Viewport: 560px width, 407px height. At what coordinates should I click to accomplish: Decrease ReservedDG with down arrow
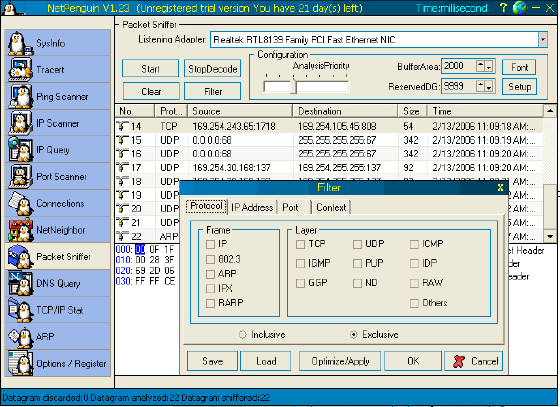[x=489, y=86]
